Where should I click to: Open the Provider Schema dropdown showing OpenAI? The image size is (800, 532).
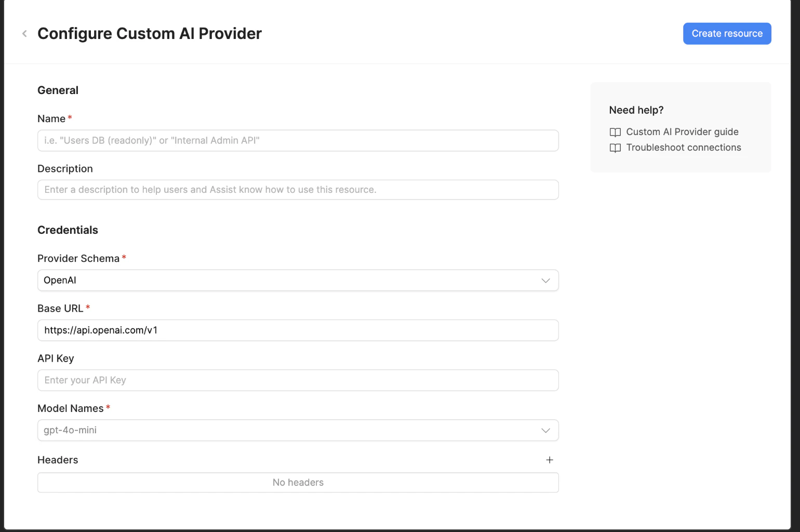[298, 280]
